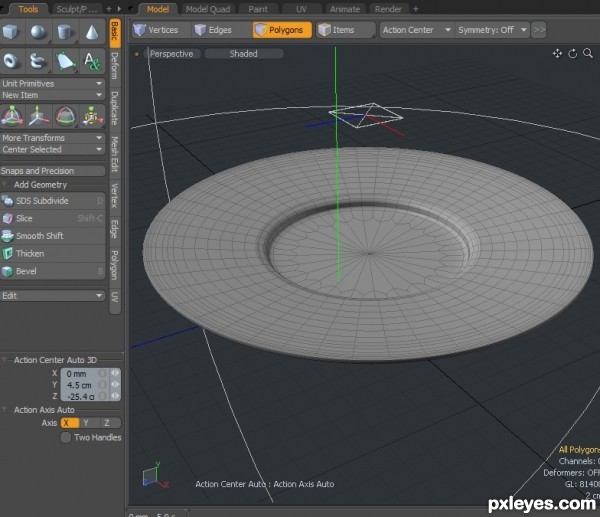600x517 pixels.
Task: Open the Unit Primitives dropdown
Action: coord(52,83)
